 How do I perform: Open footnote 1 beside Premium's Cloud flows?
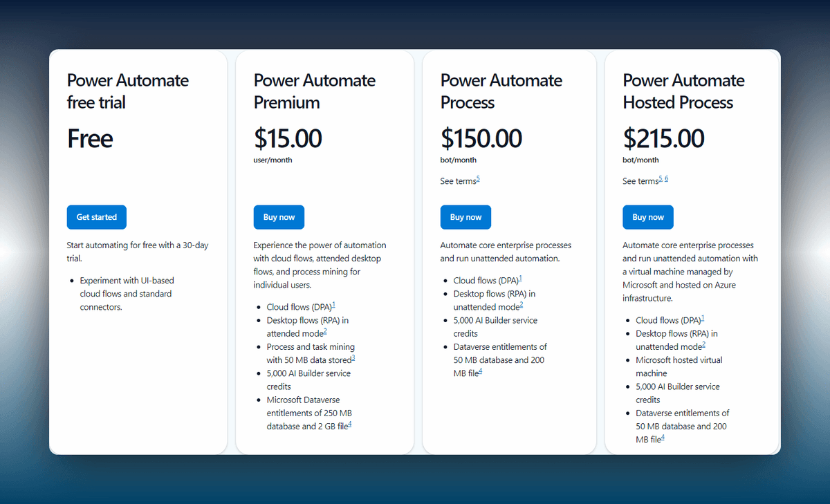[x=333, y=305]
